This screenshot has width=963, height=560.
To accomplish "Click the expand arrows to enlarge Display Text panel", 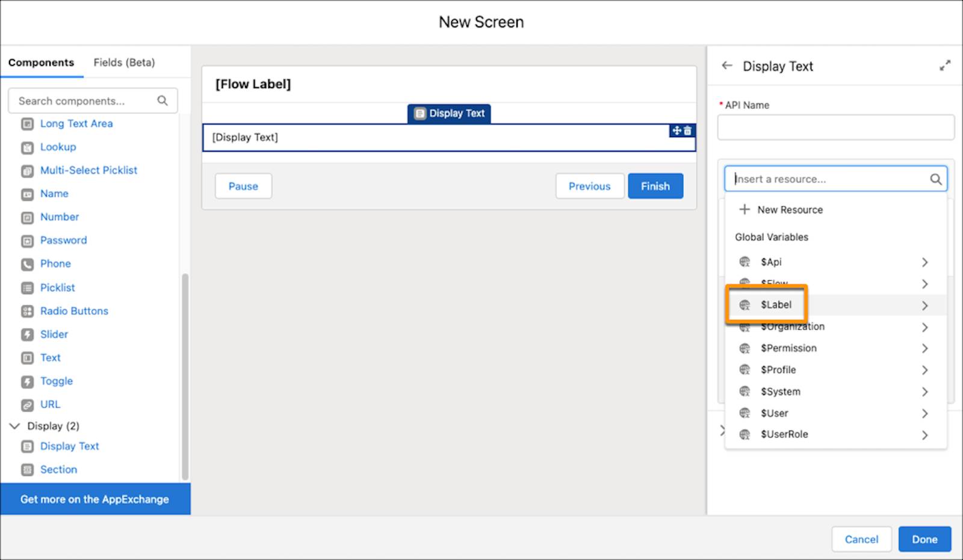I will (945, 66).
